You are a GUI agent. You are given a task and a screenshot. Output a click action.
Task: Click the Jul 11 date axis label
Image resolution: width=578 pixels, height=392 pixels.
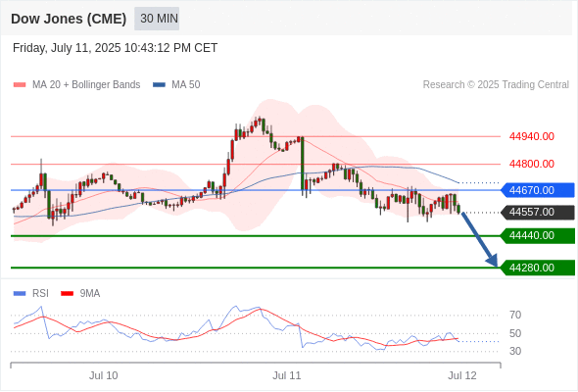287,375
